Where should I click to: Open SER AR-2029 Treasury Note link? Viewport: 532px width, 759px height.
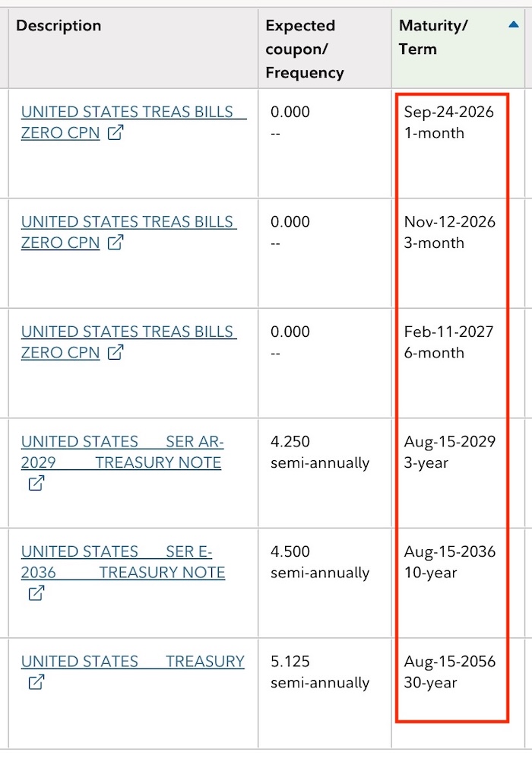[x=122, y=452]
